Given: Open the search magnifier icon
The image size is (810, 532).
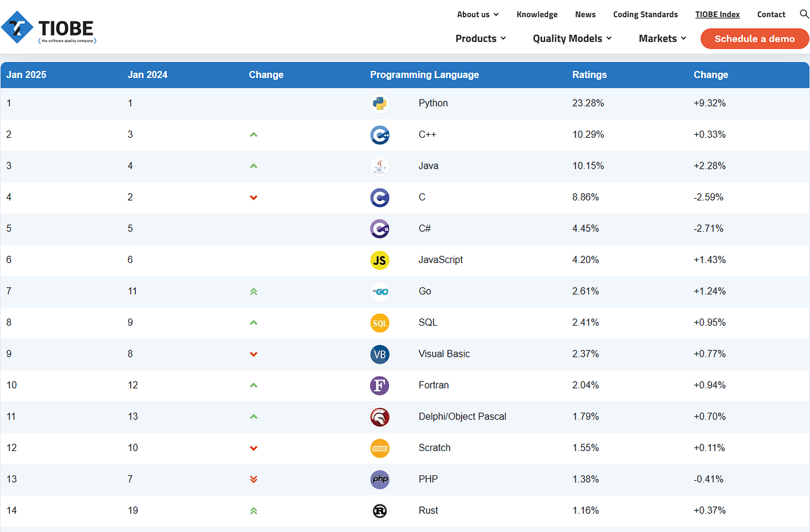Looking at the screenshot, I should [x=804, y=14].
